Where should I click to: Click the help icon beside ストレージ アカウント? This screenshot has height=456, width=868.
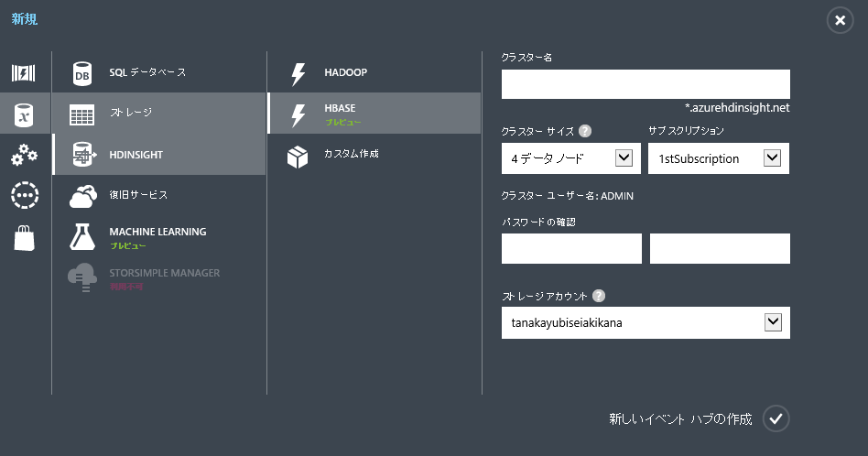pos(599,296)
